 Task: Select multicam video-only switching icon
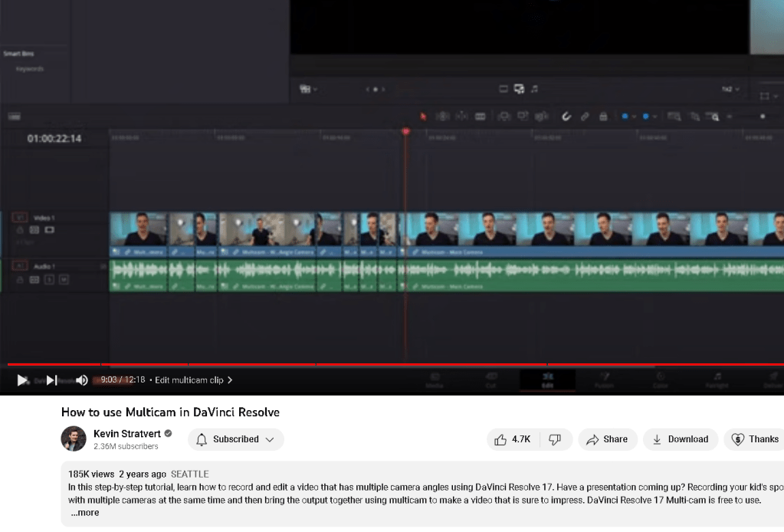coord(504,89)
